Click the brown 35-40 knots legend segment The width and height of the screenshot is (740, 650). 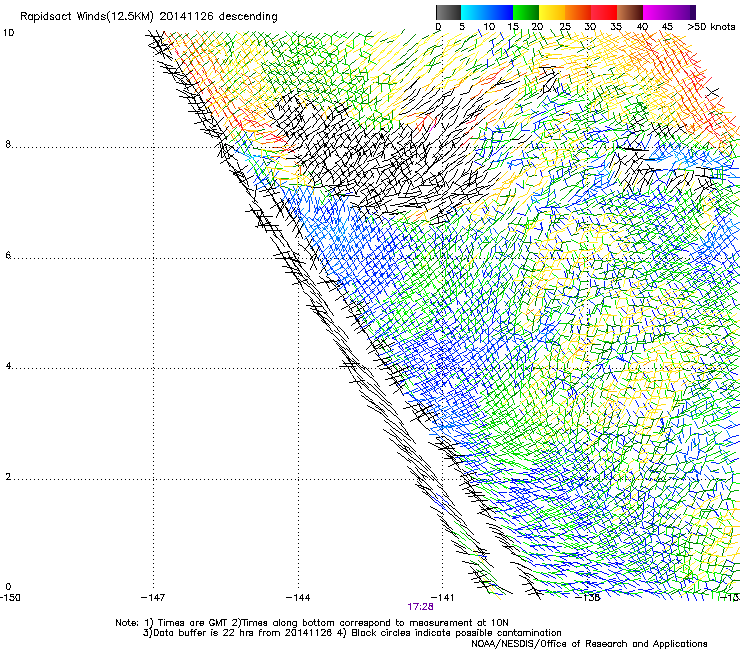pos(630,12)
